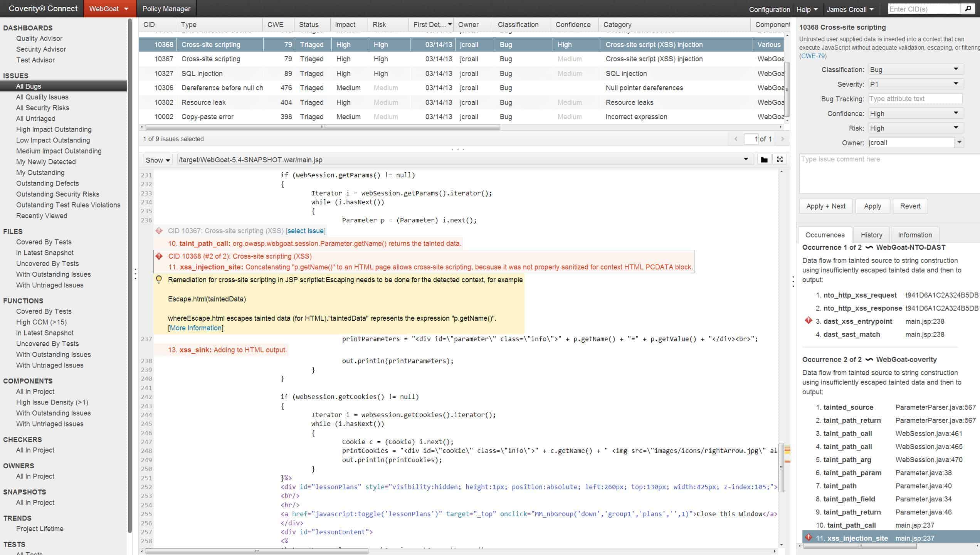
Task: Click the issue comment text area
Action: 889,173
